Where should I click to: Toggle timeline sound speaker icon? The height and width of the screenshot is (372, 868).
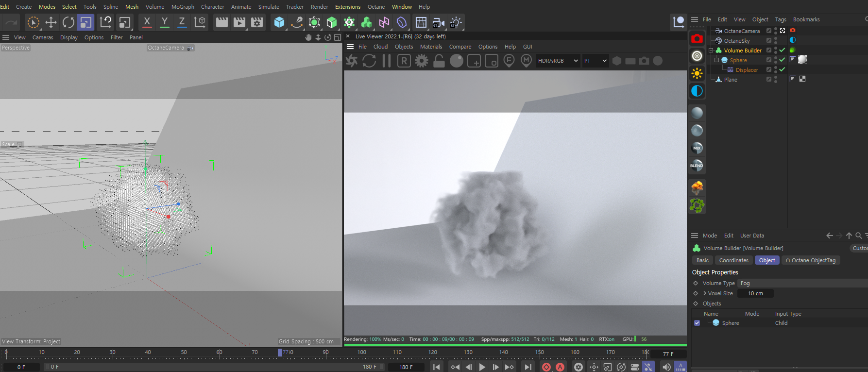pos(666,367)
